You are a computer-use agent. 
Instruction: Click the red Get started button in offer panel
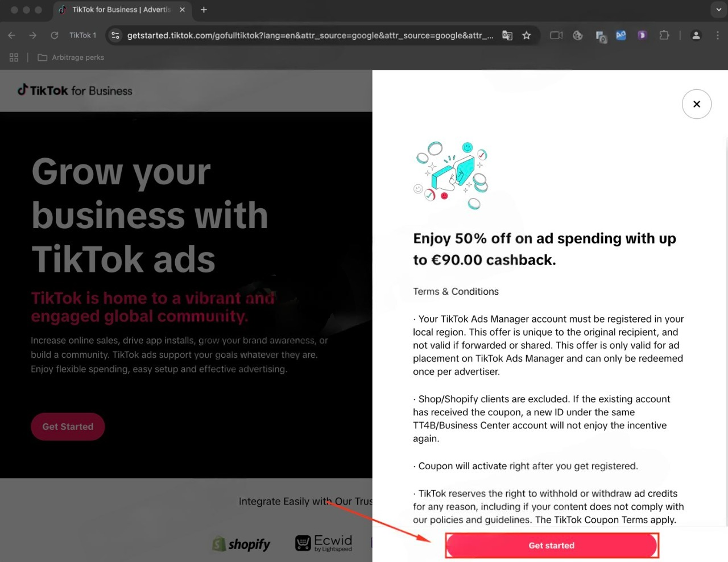point(552,546)
